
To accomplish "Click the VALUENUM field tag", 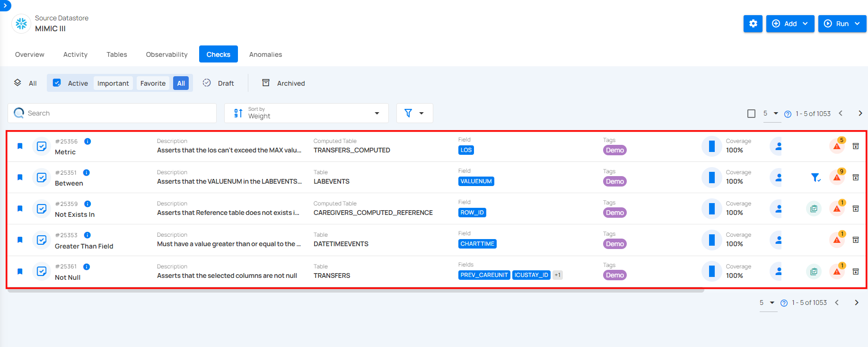I will click(x=476, y=181).
